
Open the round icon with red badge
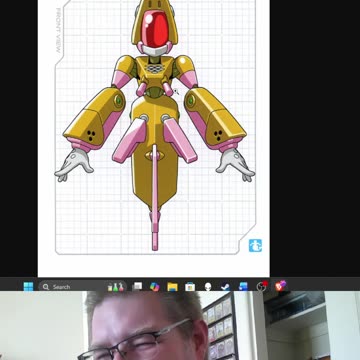(262, 286)
